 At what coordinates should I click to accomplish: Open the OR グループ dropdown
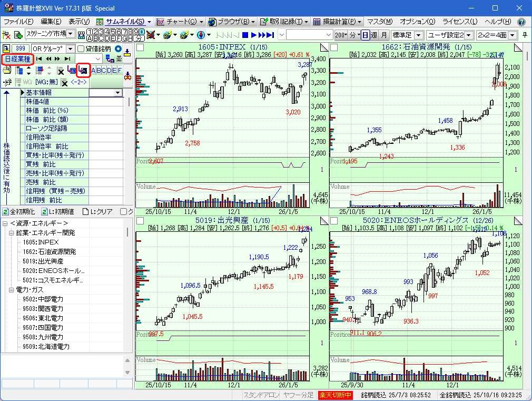point(70,48)
